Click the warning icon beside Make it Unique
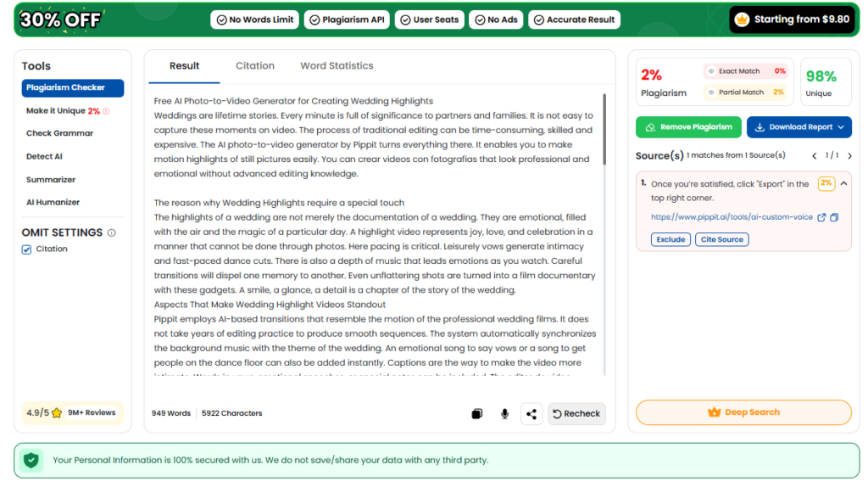 click(106, 111)
